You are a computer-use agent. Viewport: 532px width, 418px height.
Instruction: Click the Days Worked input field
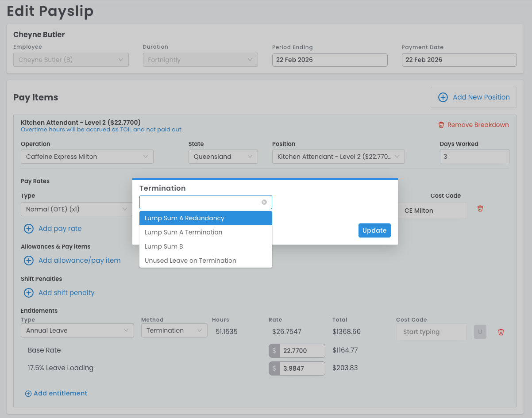coord(474,157)
